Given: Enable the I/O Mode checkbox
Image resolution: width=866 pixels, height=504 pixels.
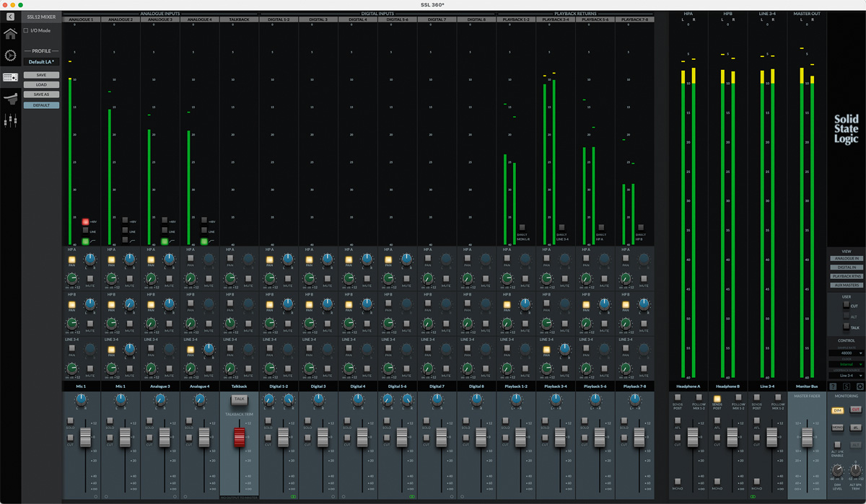Looking at the screenshot, I should tap(26, 30).
